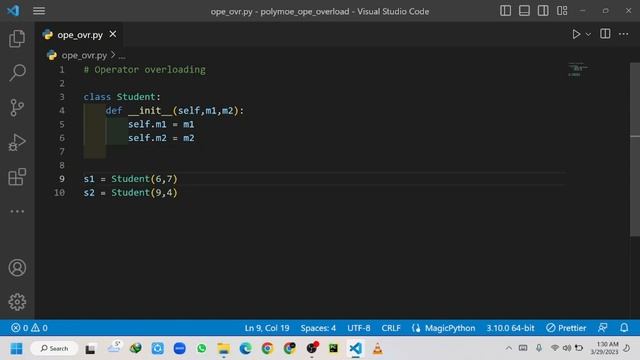Open the Search view in activity bar
Viewport: 640px width, 360px height.
click(x=17, y=73)
